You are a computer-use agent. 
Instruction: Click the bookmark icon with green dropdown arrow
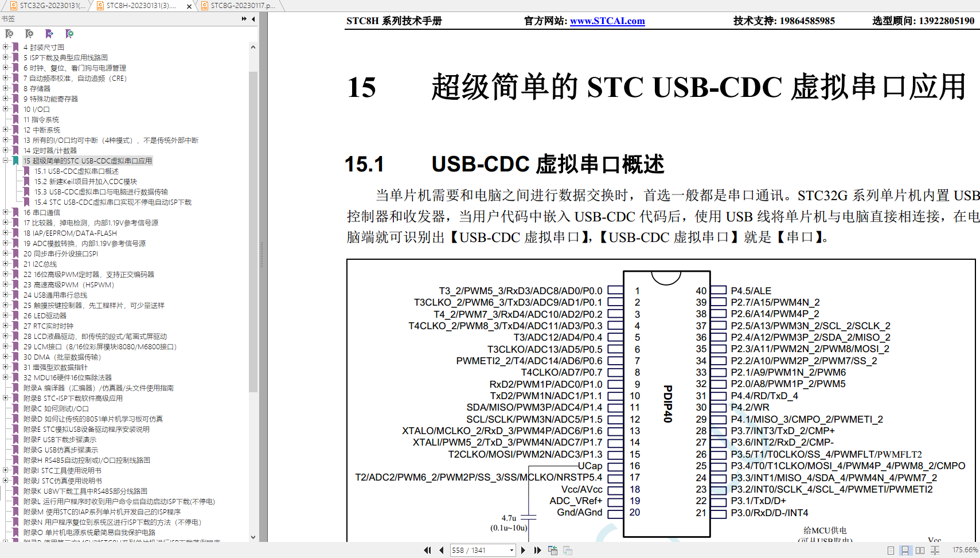coord(69,34)
